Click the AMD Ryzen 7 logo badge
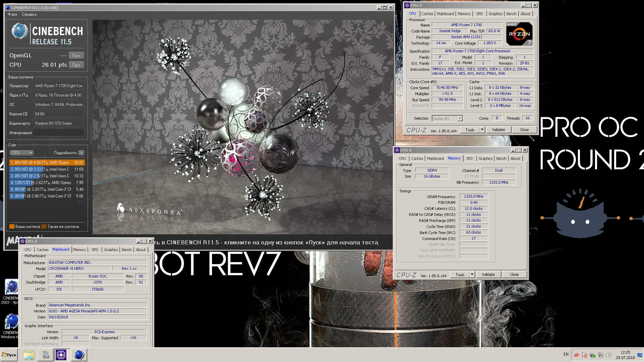The image size is (644, 362). click(x=519, y=34)
